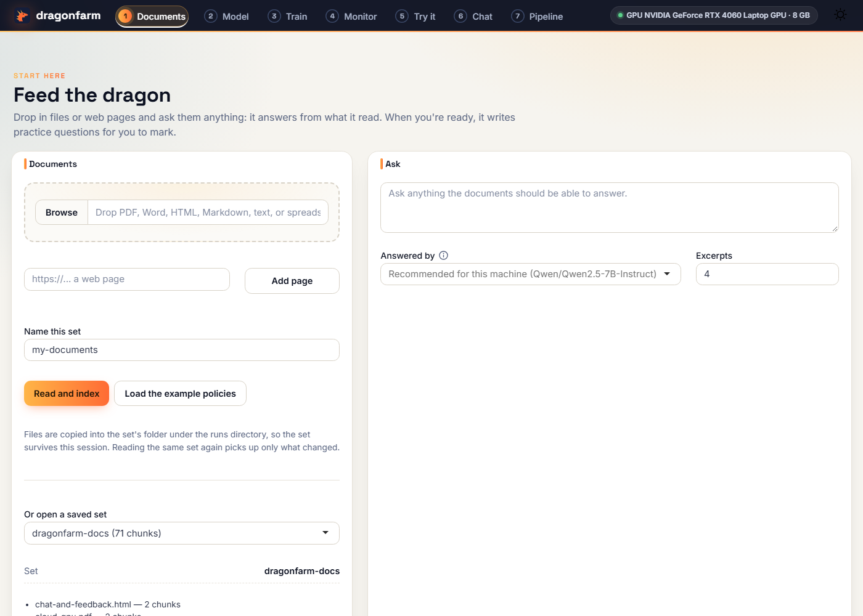Go to the Train step tab
Image resolution: width=863 pixels, height=616 pixels.
(x=288, y=16)
